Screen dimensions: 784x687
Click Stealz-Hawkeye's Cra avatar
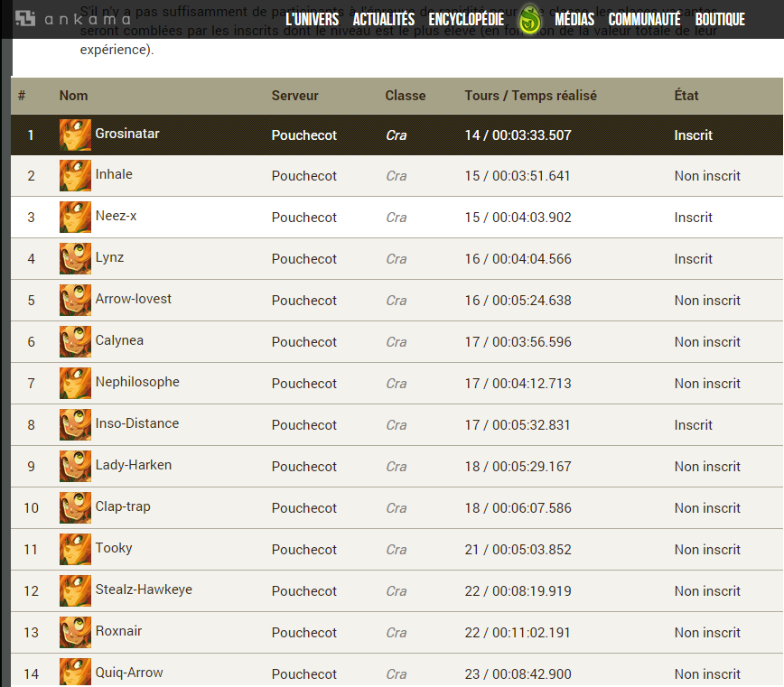point(76,590)
